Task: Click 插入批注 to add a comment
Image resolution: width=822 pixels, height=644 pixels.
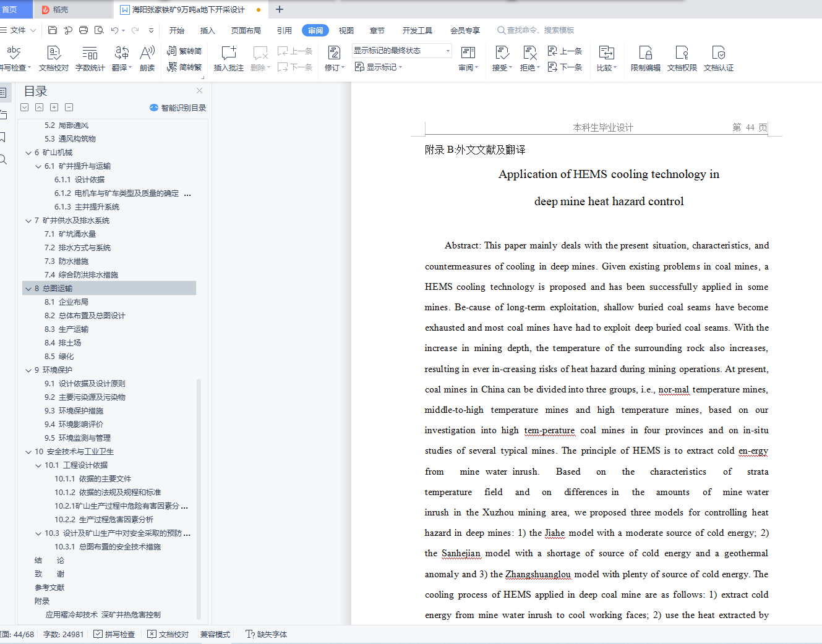Action: [229, 59]
